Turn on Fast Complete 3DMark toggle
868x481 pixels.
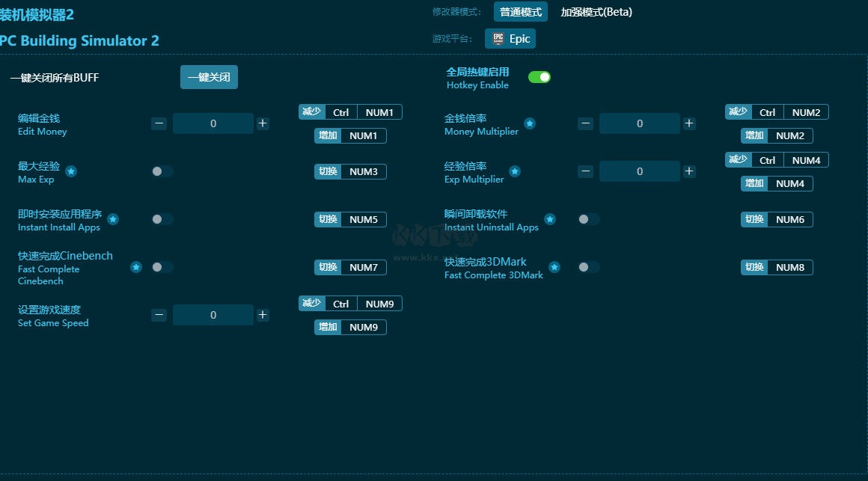coord(588,267)
